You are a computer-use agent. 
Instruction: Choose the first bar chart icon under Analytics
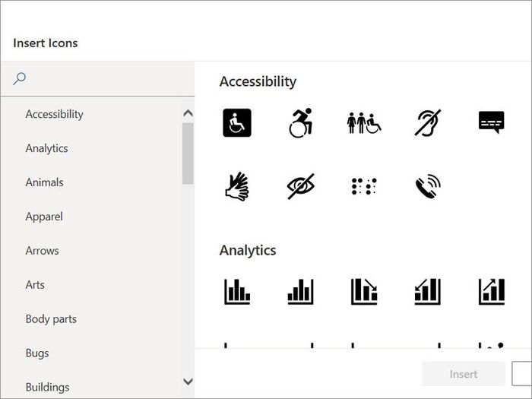[237, 291]
